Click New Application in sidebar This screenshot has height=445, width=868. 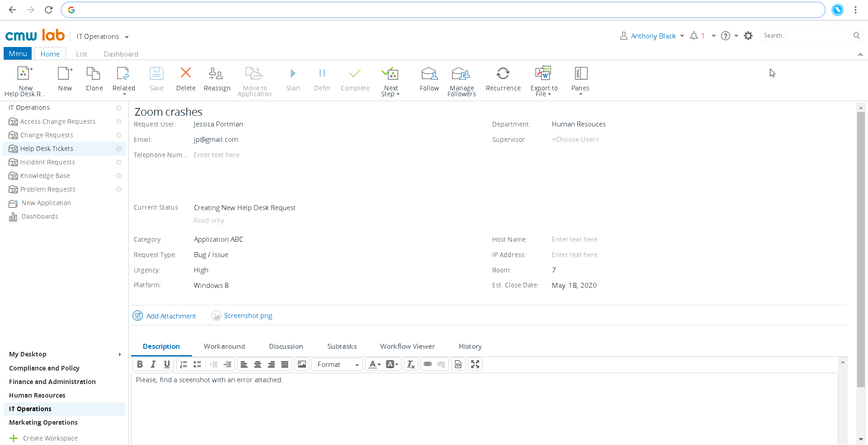tap(46, 203)
